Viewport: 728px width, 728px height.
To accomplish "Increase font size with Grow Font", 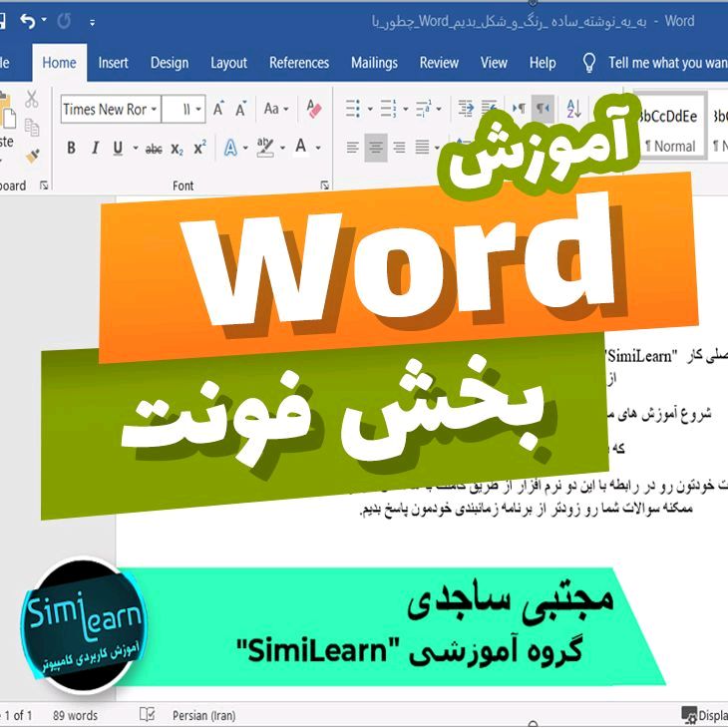I will (x=218, y=109).
